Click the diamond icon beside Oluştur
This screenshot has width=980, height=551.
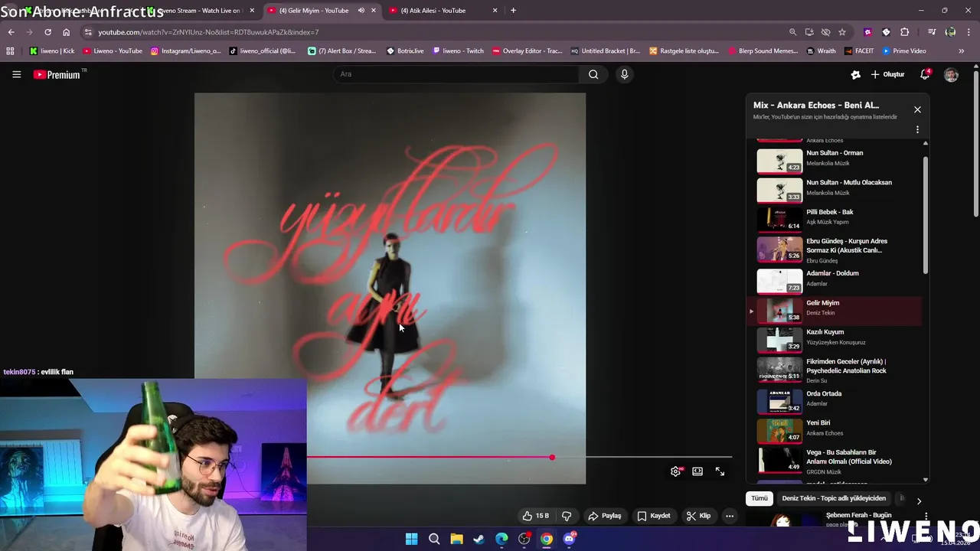856,74
